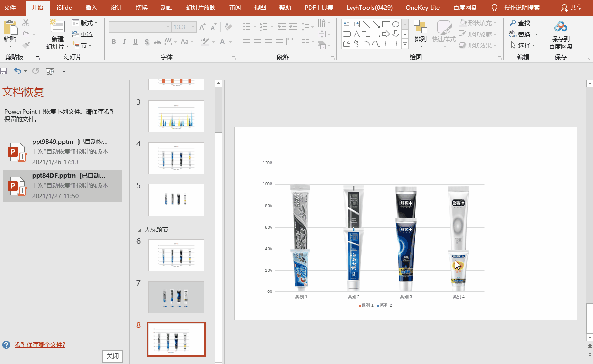The width and height of the screenshot is (593, 364).
Task: Toggle center text alignment
Action: click(x=257, y=42)
